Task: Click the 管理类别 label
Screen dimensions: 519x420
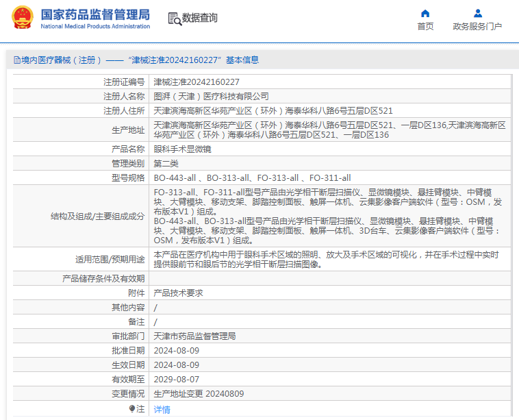Action: 128,164
